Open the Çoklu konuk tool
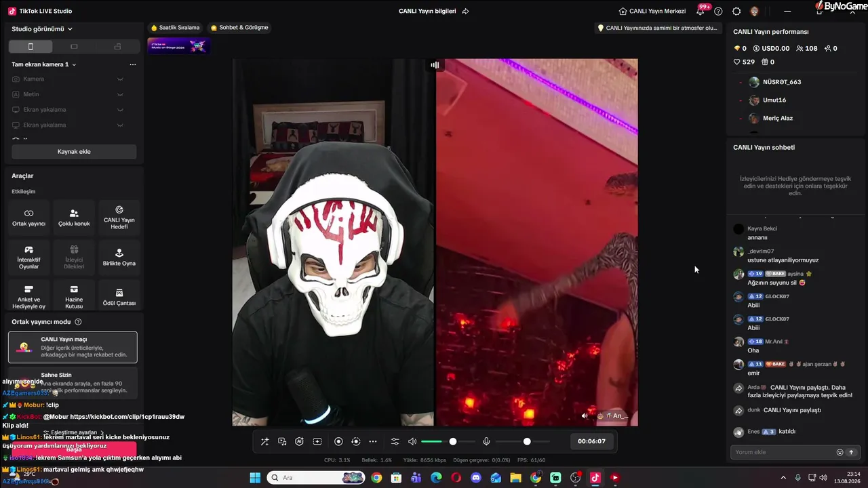 (74, 218)
